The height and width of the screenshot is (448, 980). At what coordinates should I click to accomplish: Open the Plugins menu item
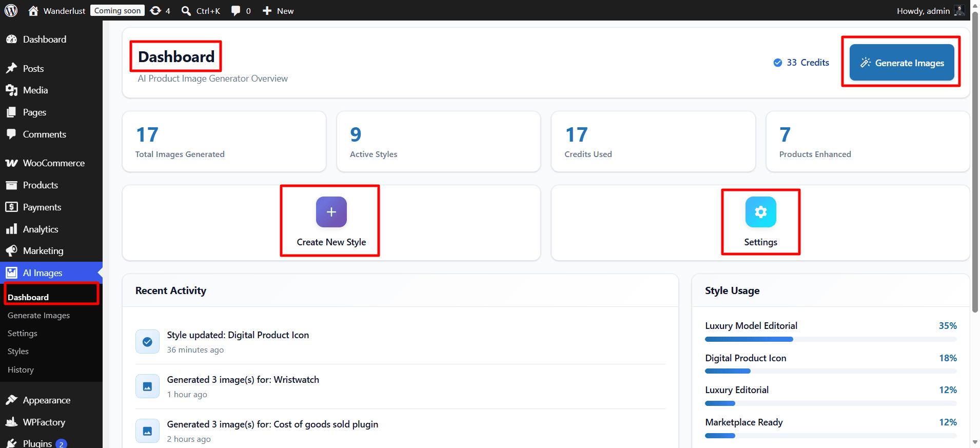pos(51,443)
